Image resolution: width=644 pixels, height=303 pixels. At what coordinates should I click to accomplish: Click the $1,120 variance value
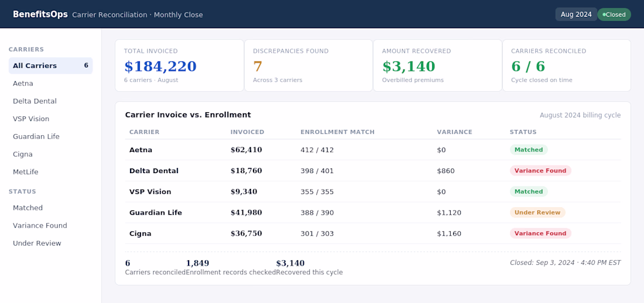449,213
